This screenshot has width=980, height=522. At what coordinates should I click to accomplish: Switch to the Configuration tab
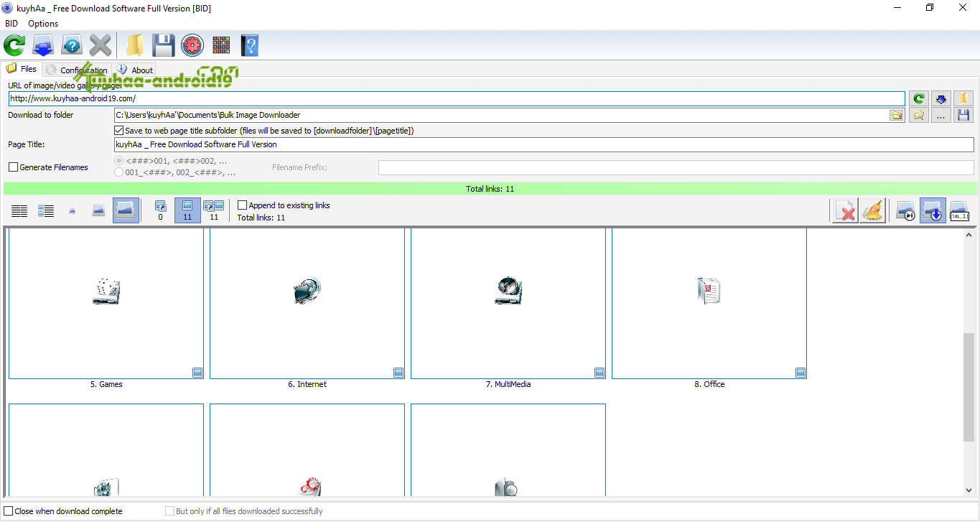click(76, 70)
